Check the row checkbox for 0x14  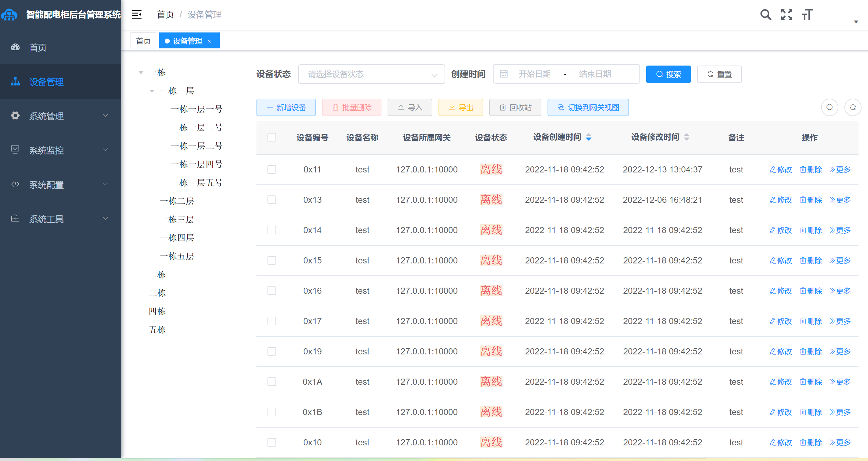click(271, 230)
